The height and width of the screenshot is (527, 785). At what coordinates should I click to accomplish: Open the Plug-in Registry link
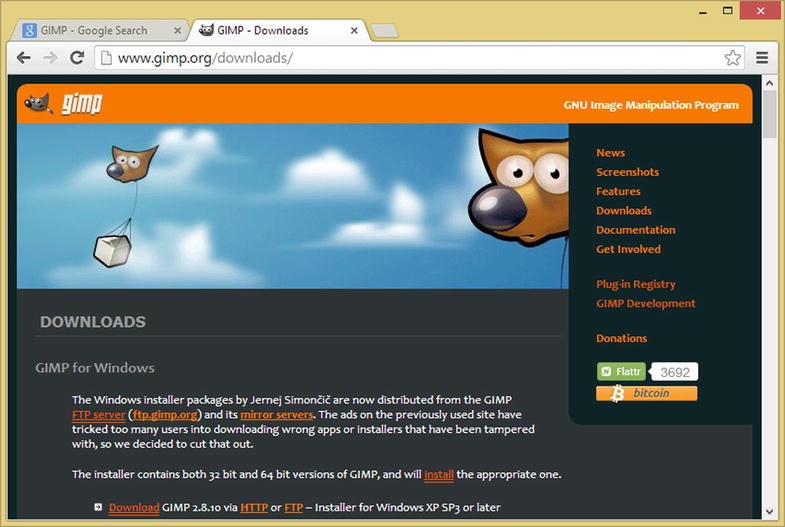635,284
